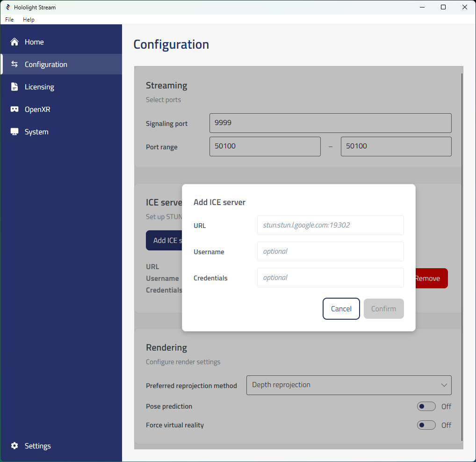Click the Add ICE server button behind dialog
The height and width of the screenshot is (462, 476).
(x=164, y=241)
